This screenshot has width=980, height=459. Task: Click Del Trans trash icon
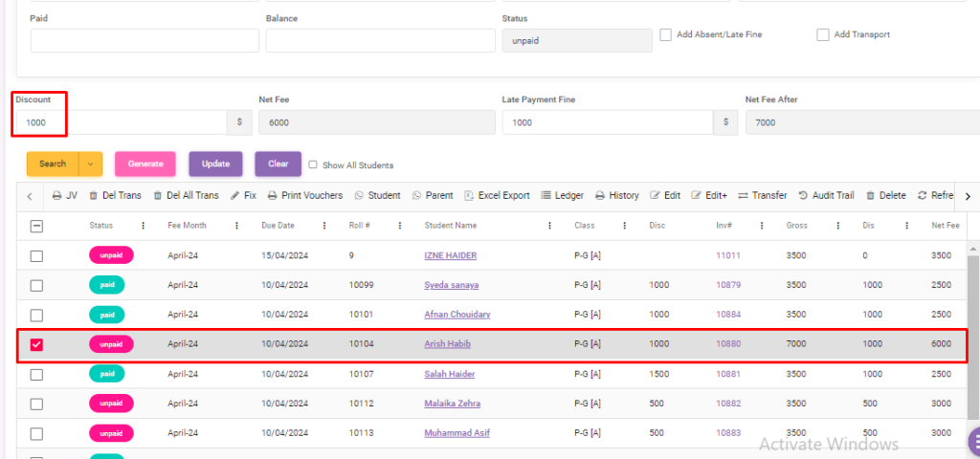[x=93, y=195]
